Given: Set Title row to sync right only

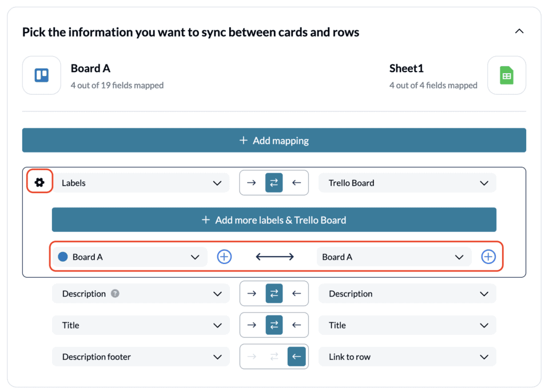Looking at the screenshot, I should point(252,325).
